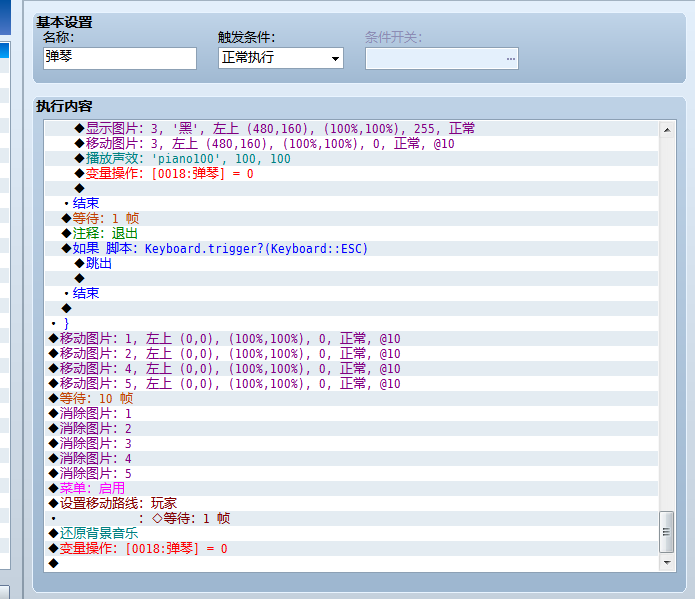Select the ◇等待: 1 帧 route sub-line
Screen dimensions: 695x599
[x=351, y=519]
